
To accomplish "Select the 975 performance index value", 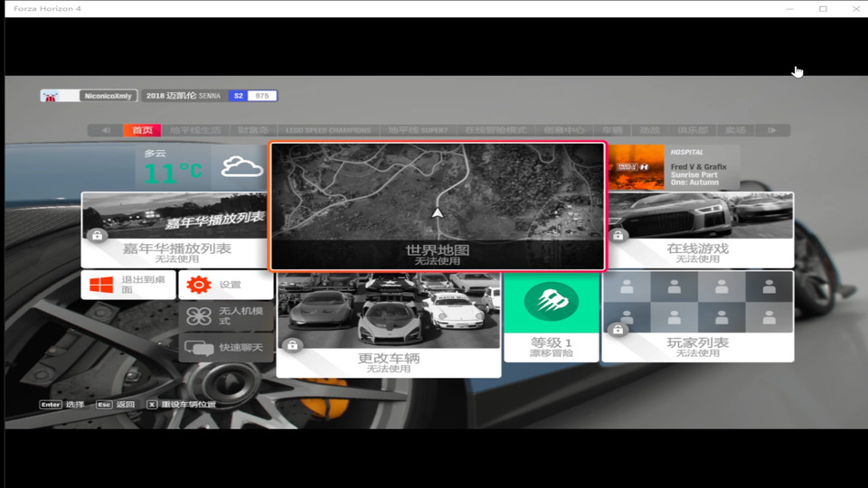I will [262, 96].
